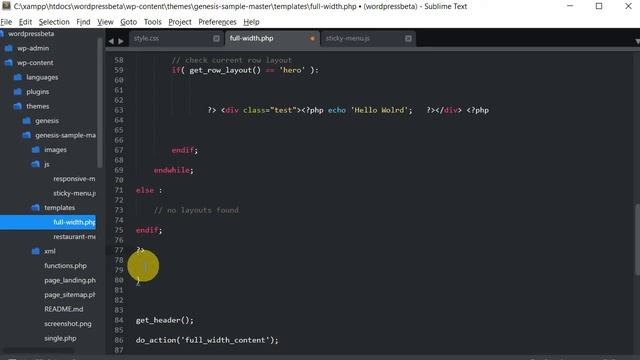Open single.php in the sidebar
The image size is (640, 360).
pos(60,338)
